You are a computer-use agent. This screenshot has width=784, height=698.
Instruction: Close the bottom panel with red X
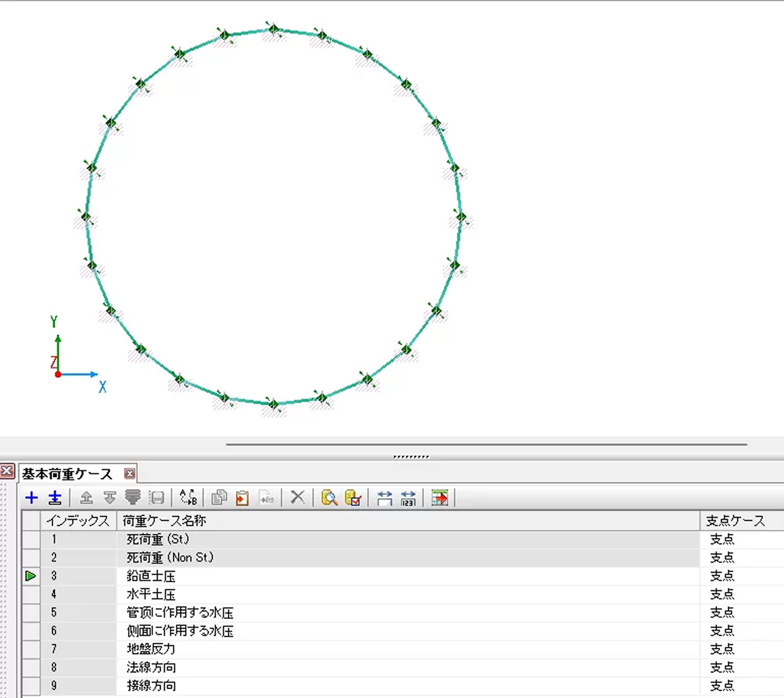click(x=7, y=471)
